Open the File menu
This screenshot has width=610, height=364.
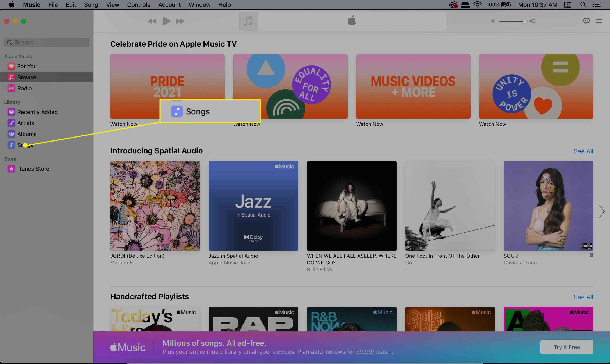pyautogui.click(x=53, y=5)
